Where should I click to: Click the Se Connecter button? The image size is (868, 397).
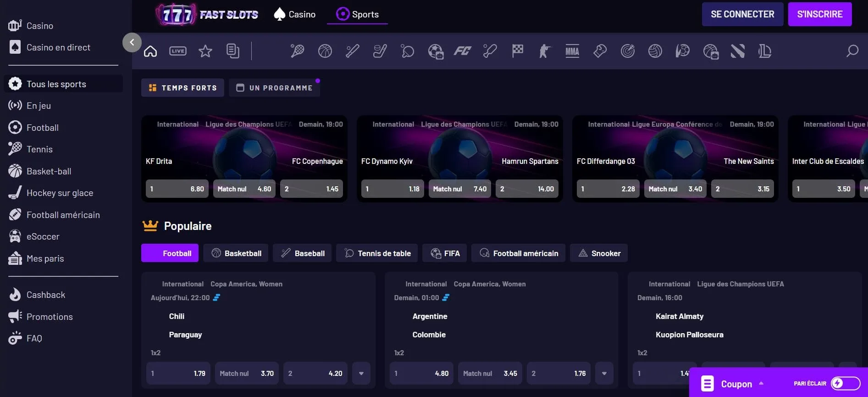tap(742, 14)
